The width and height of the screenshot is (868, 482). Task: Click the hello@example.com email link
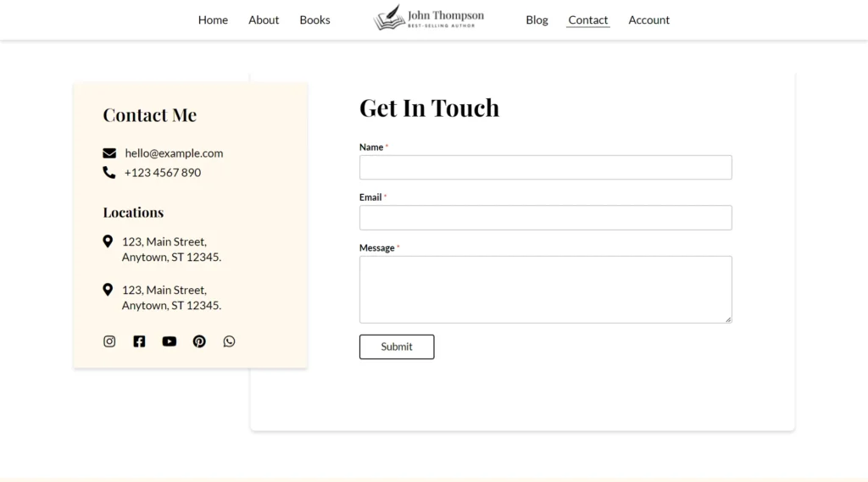174,153
